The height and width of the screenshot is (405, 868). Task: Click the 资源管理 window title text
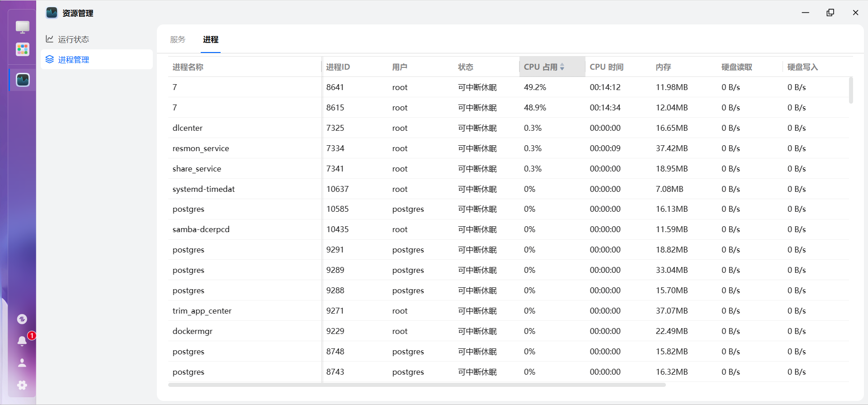[78, 13]
